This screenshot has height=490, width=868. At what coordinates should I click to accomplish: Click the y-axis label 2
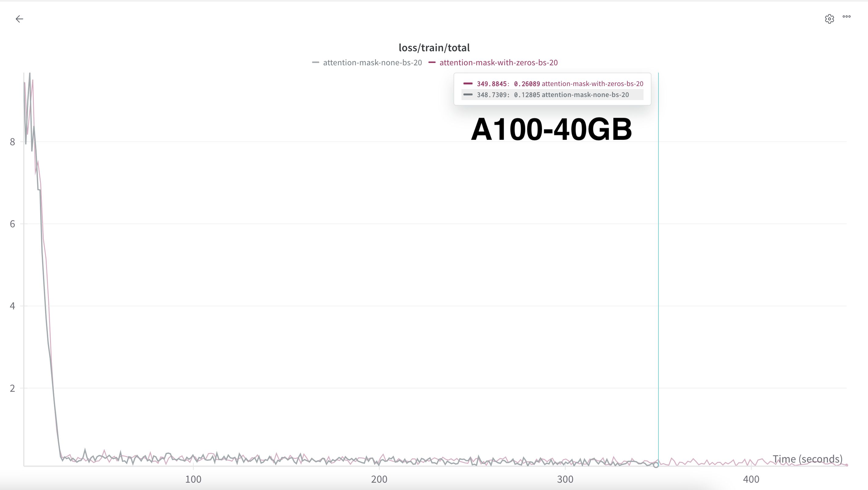13,388
